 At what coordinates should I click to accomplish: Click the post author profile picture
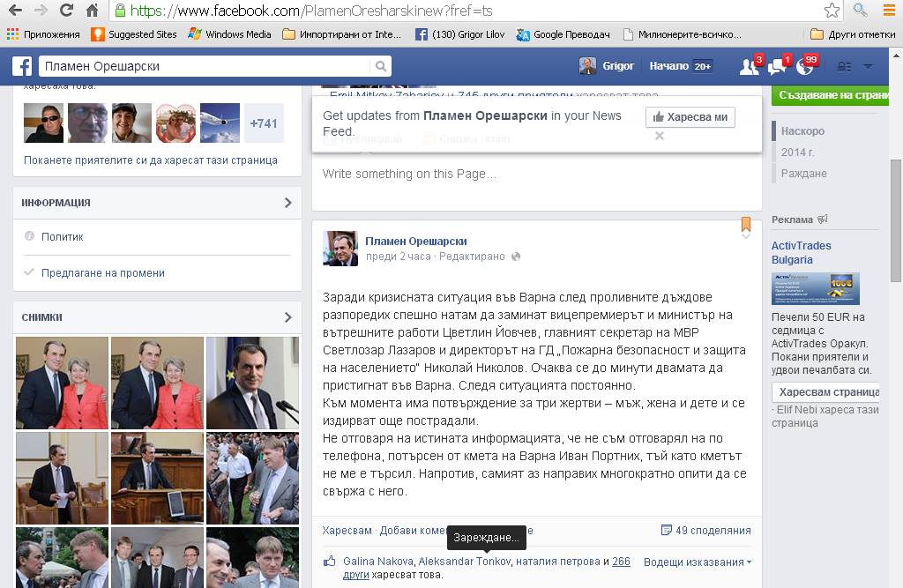[340, 249]
